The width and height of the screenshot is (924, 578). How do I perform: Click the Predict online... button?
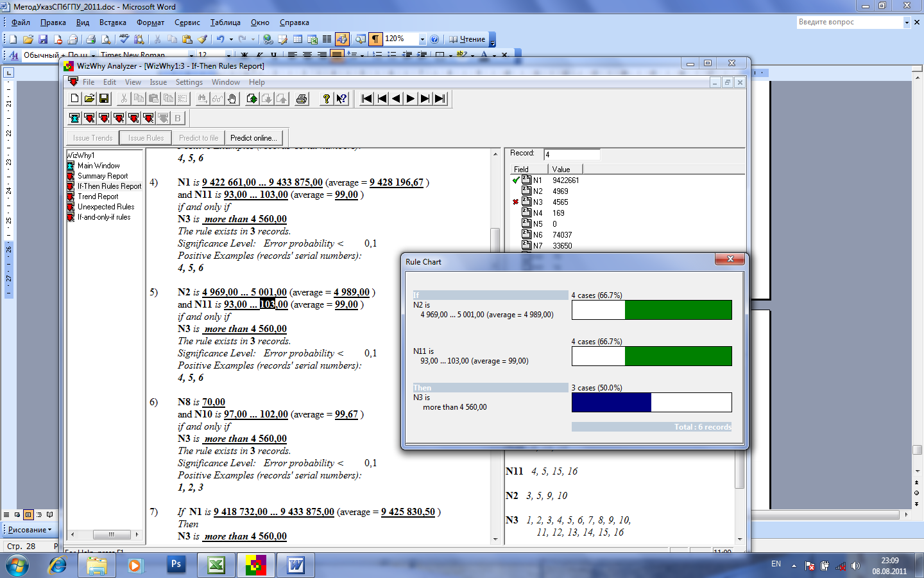[253, 137]
